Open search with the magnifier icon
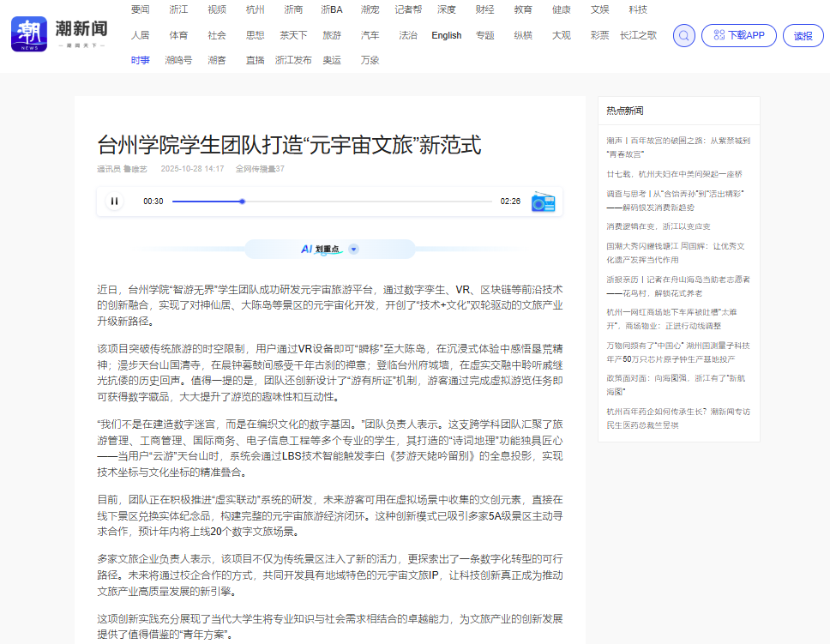This screenshot has height=644, width=830. click(x=683, y=35)
